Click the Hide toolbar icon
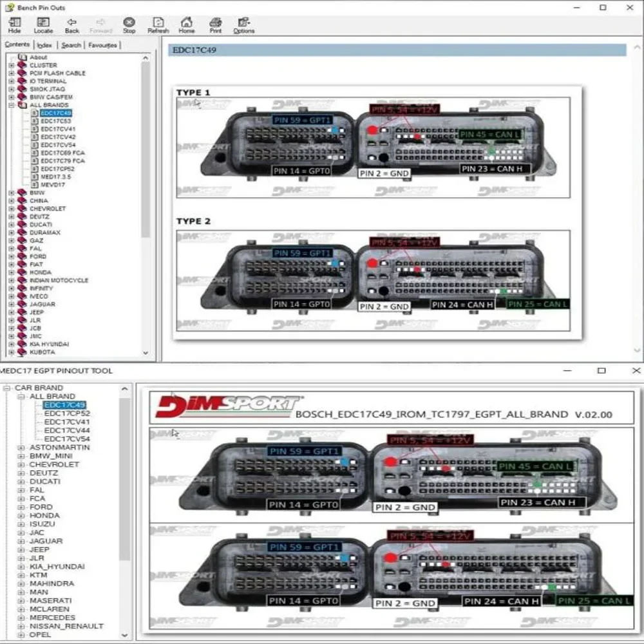Viewport: 644px width, 644px height. [x=14, y=26]
